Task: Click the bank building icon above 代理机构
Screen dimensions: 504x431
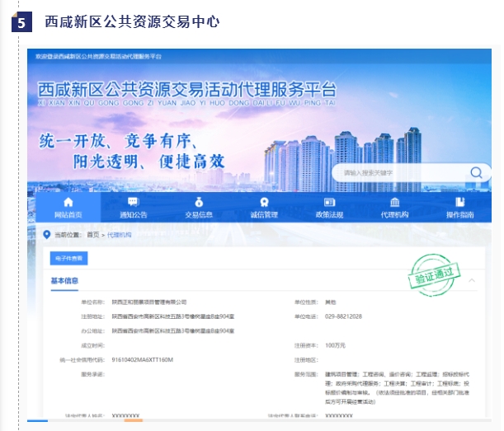Action: [394, 202]
